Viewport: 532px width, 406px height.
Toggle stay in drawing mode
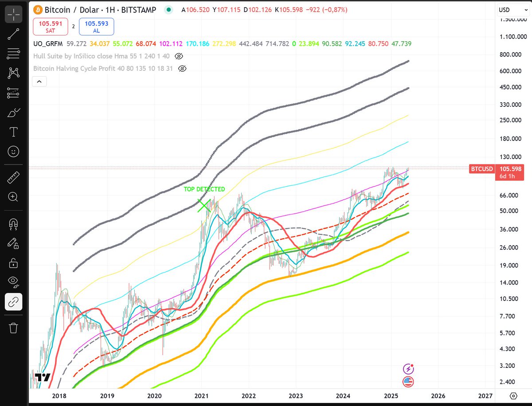coord(14,243)
